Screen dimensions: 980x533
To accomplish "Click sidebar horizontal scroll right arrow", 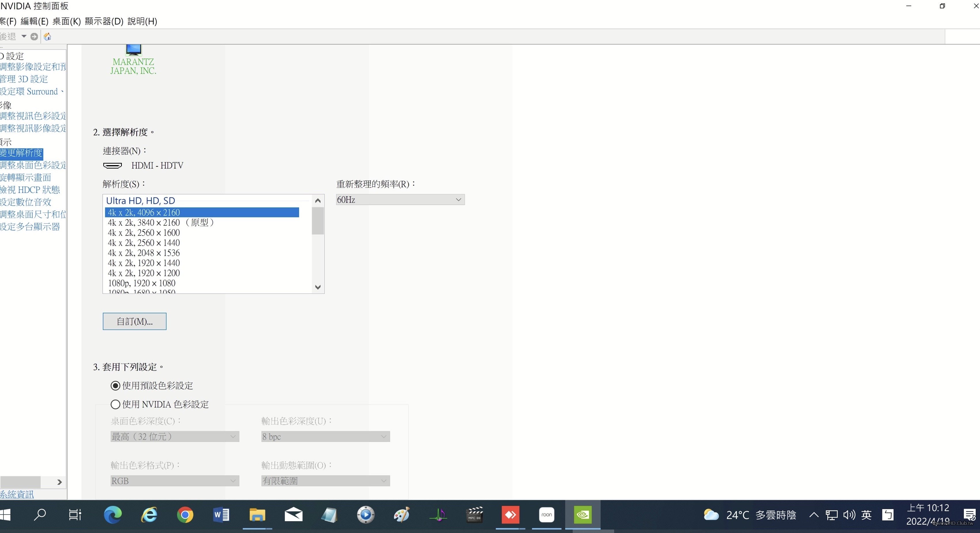I will [59, 482].
